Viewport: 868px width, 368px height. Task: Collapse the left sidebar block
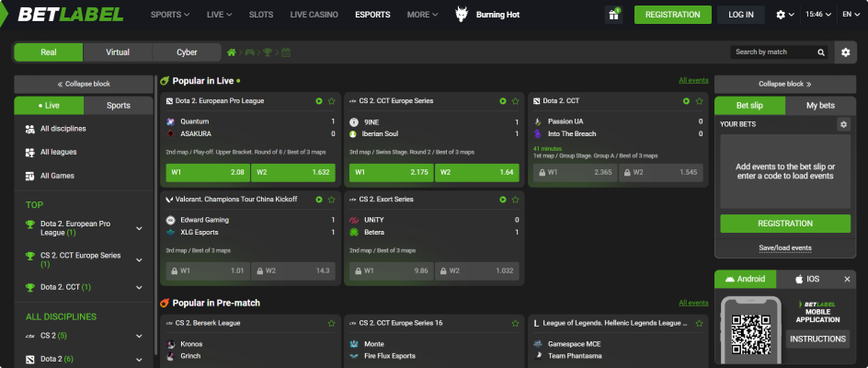tap(84, 85)
